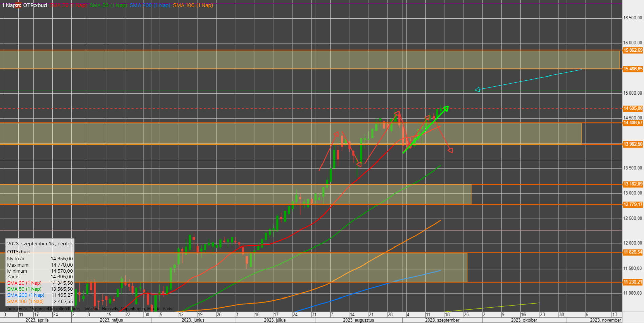Click the SMA 200 row in the data box

point(40,295)
